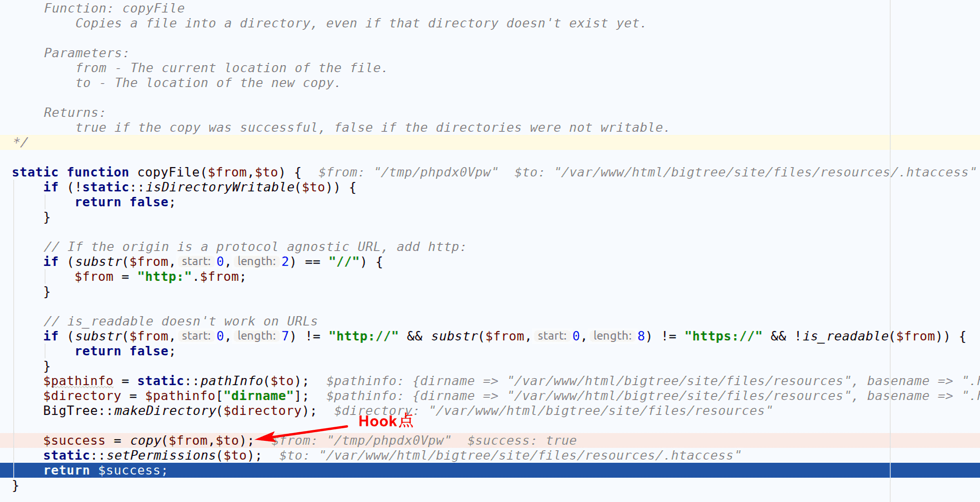Click the is_readable($from) call

(872, 336)
